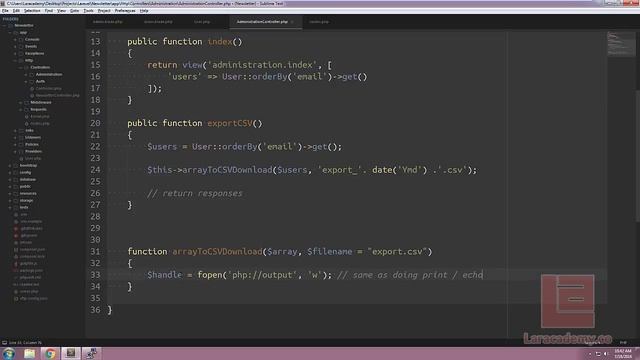Open the composer.json file
640x360 pixels.
click(x=32, y=249)
